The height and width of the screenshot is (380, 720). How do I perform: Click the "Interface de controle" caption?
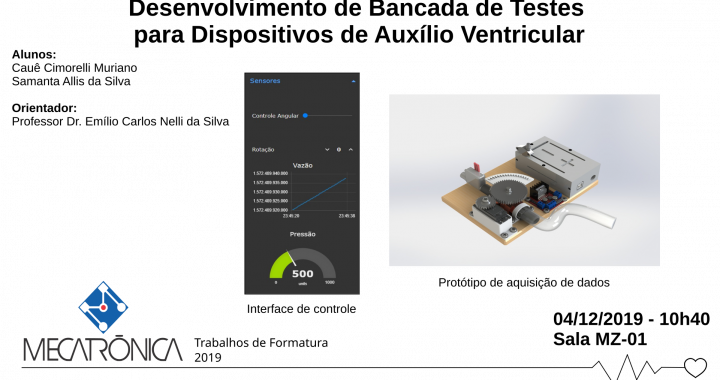[301, 309]
